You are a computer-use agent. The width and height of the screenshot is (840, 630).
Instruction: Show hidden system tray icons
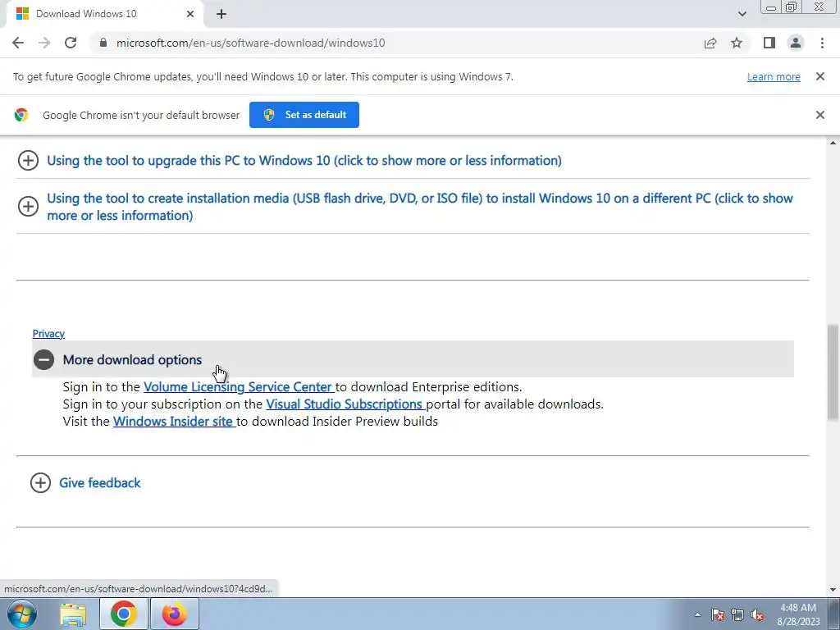click(697, 614)
